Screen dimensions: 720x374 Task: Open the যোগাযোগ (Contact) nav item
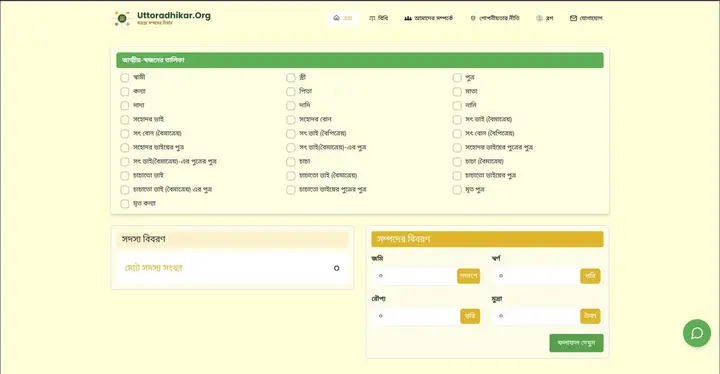click(x=586, y=18)
